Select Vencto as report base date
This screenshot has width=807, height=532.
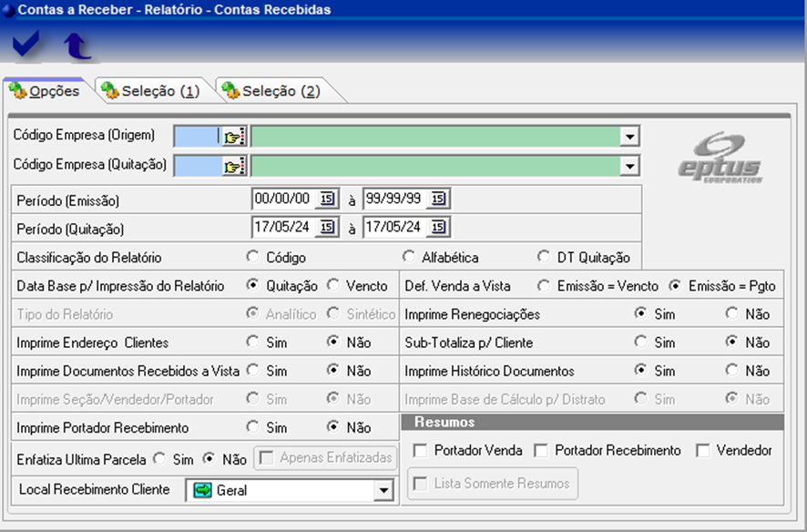[333, 285]
